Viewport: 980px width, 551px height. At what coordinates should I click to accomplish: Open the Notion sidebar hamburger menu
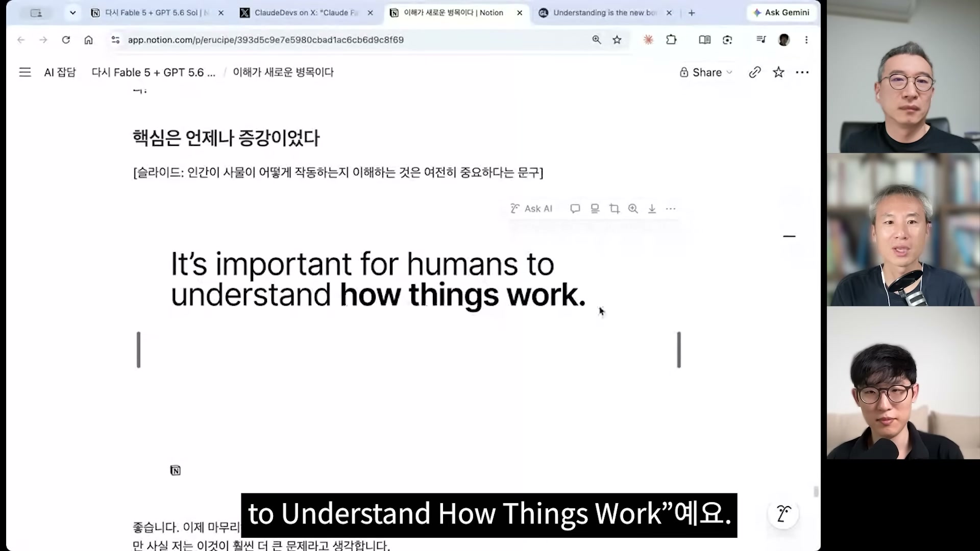25,72
